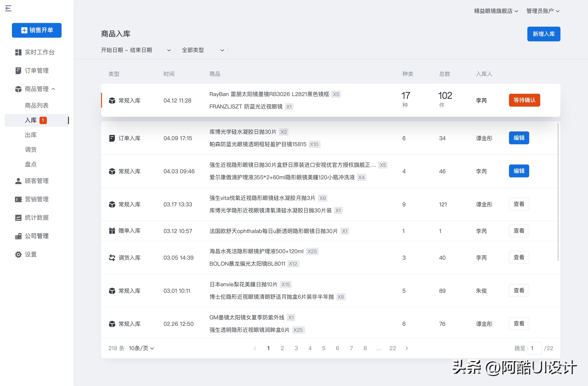Image resolution: width=588 pixels, height=386 pixels.
Task: Select the 实时工作台 workbench icon
Action: click(x=18, y=52)
